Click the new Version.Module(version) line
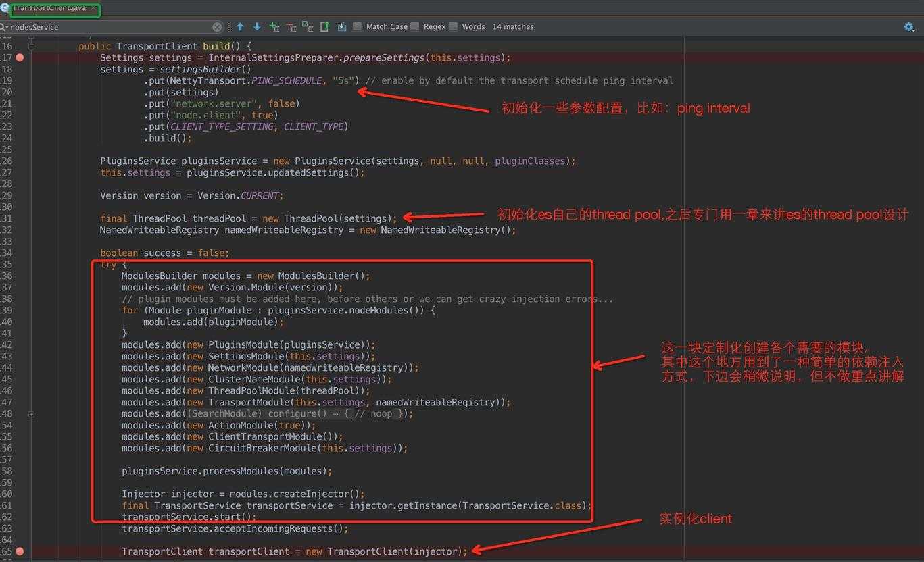 point(233,288)
